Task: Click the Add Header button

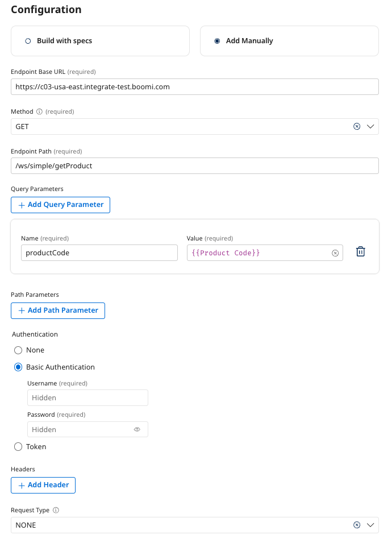Action: pyautogui.click(x=43, y=485)
